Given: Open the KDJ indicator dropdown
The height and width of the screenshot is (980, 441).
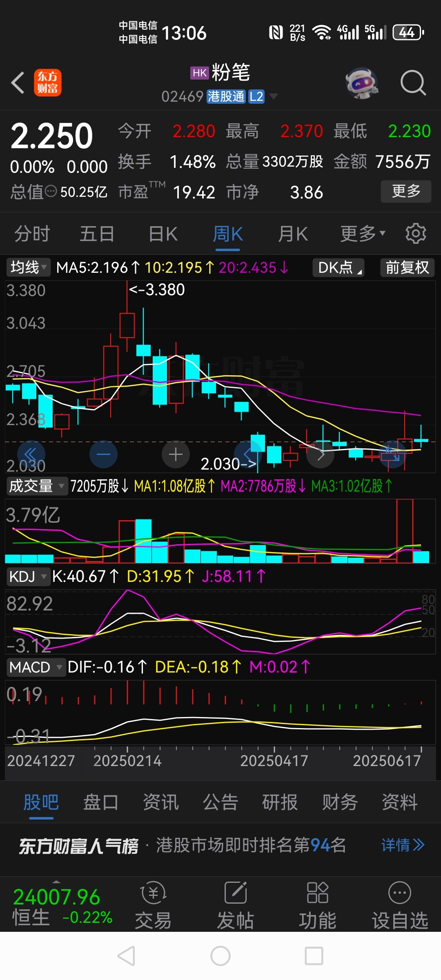Looking at the screenshot, I should pyautogui.click(x=28, y=577).
